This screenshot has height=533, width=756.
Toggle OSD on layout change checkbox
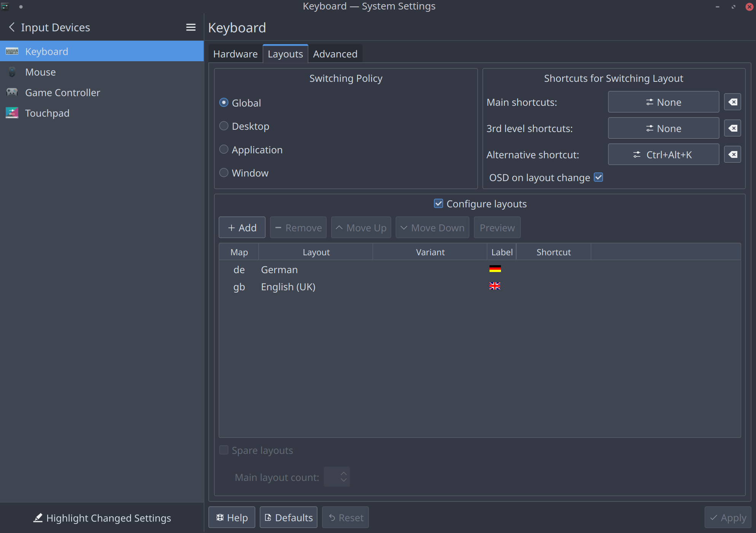pyautogui.click(x=598, y=177)
